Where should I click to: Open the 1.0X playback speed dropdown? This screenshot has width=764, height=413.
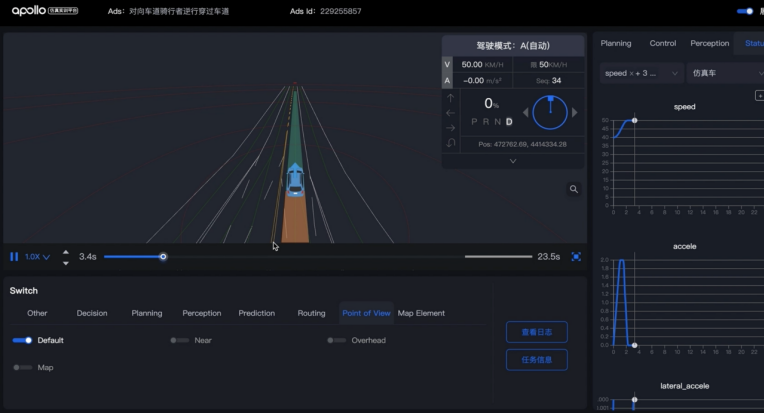[37, 257]
